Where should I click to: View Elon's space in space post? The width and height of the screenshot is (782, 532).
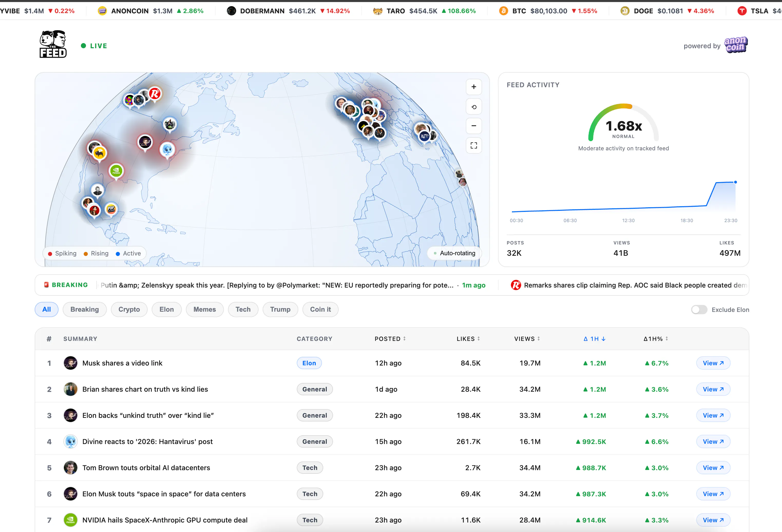pyautogui.click(x=713, y=494)
